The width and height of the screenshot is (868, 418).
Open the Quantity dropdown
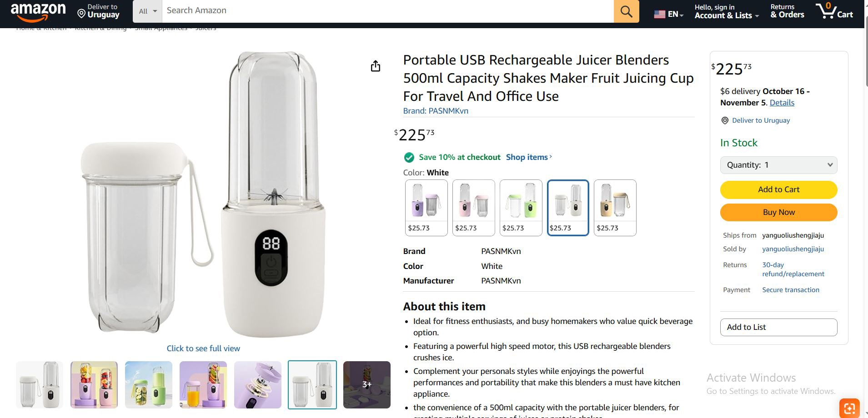point(778,165)
